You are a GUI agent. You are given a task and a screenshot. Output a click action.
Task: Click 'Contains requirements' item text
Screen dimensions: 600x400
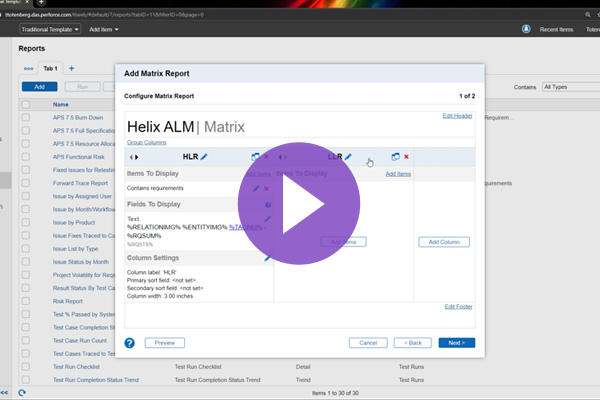coord(155,188)
